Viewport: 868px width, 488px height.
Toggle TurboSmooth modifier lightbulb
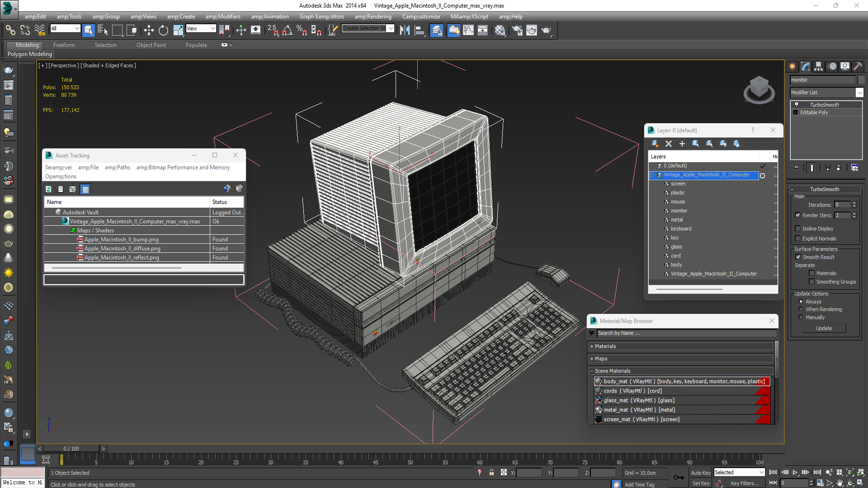tap(797, 104)
